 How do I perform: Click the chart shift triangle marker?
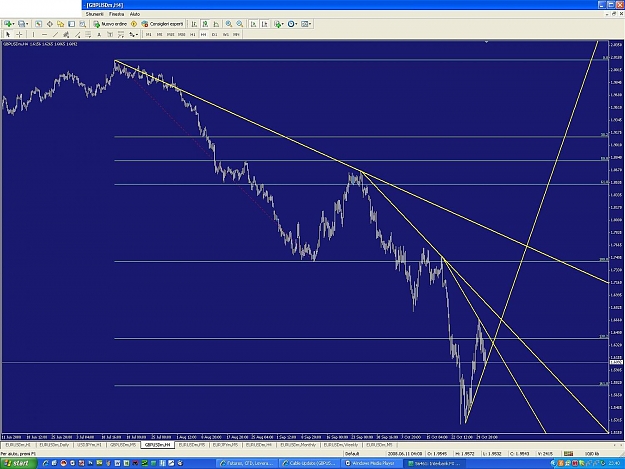pyautogui.click(x=486, y=42)
